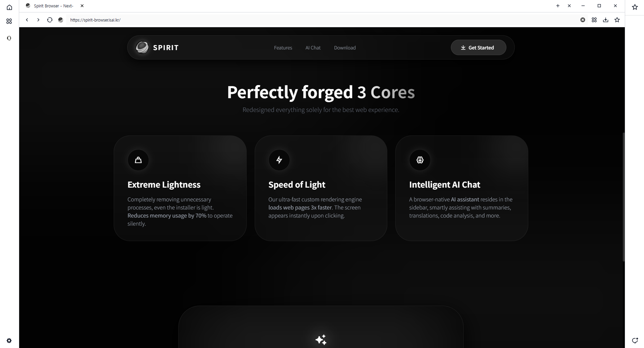Open the Features link in the navigation
The image size is (644, 348).
tap(283, 47)
